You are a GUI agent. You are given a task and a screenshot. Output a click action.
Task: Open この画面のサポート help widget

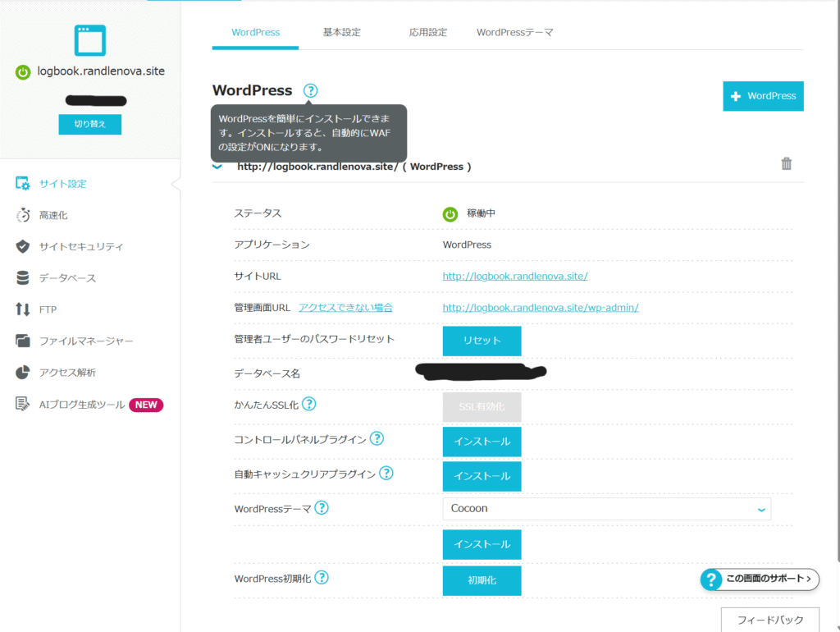pyautogui.click(x=760, y=579)
